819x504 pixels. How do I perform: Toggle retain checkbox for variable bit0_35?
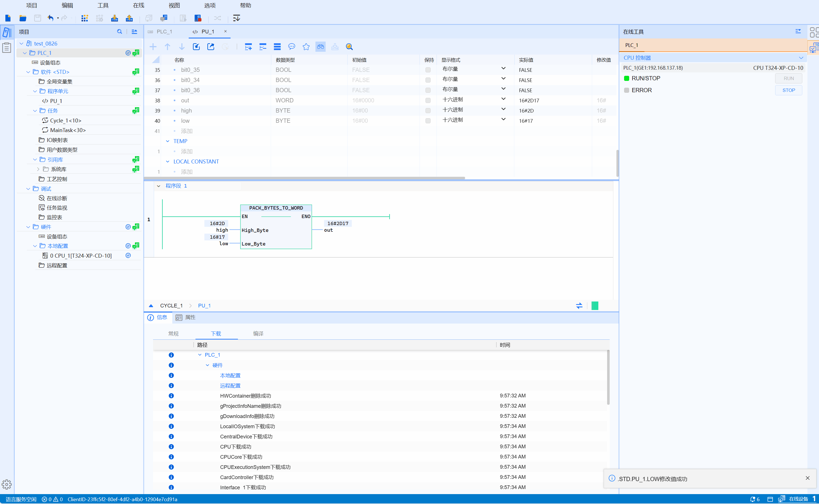click(x=428, y=70)
